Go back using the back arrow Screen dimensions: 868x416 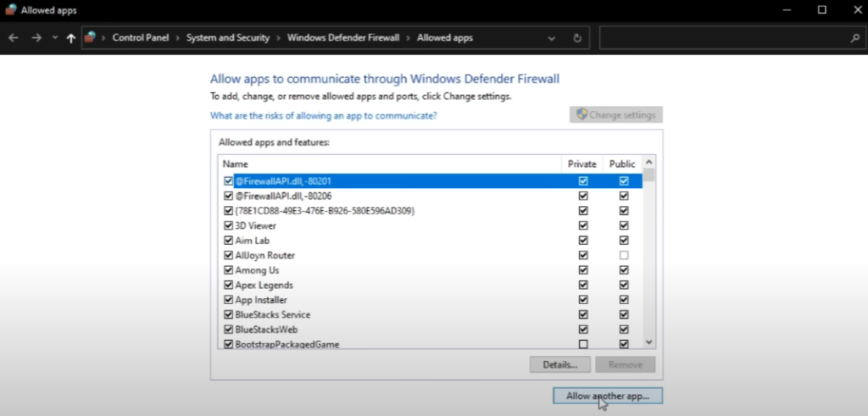[14, 38]
